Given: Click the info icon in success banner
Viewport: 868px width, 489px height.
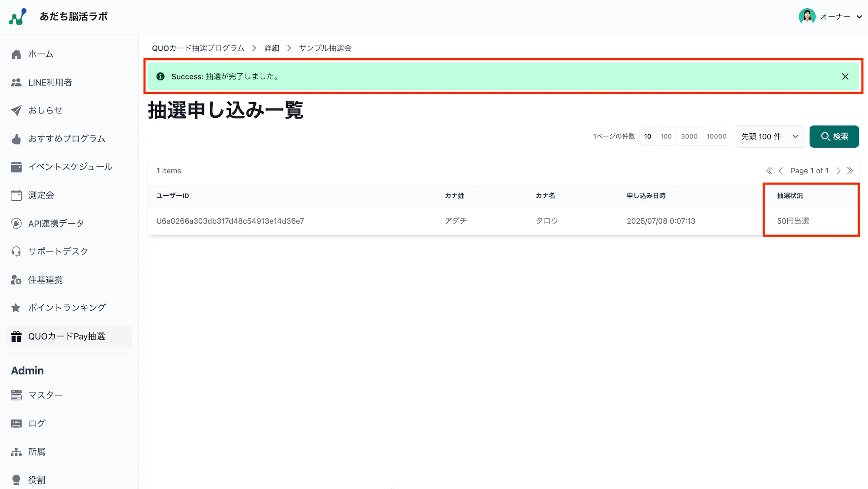Looking at the screenshot, I should pyautogui.click(x=160, y=76).
